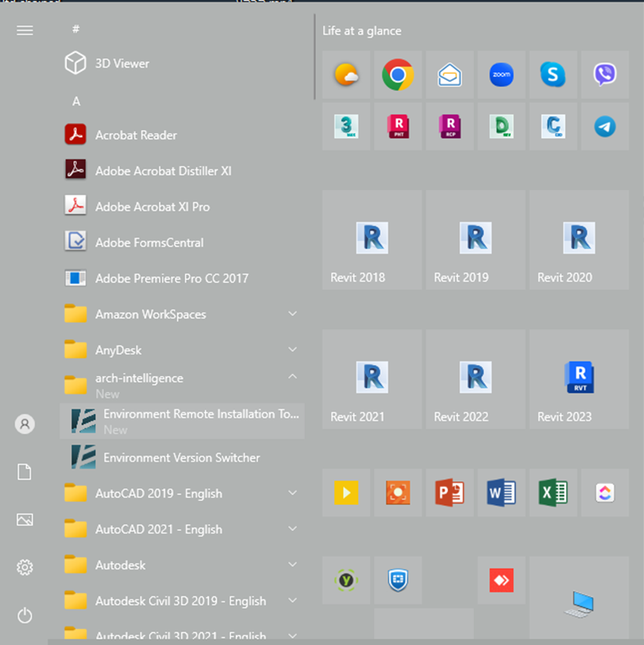Open the Skype tile
Viewport: 644px width, 645px height.
(553, 75)
